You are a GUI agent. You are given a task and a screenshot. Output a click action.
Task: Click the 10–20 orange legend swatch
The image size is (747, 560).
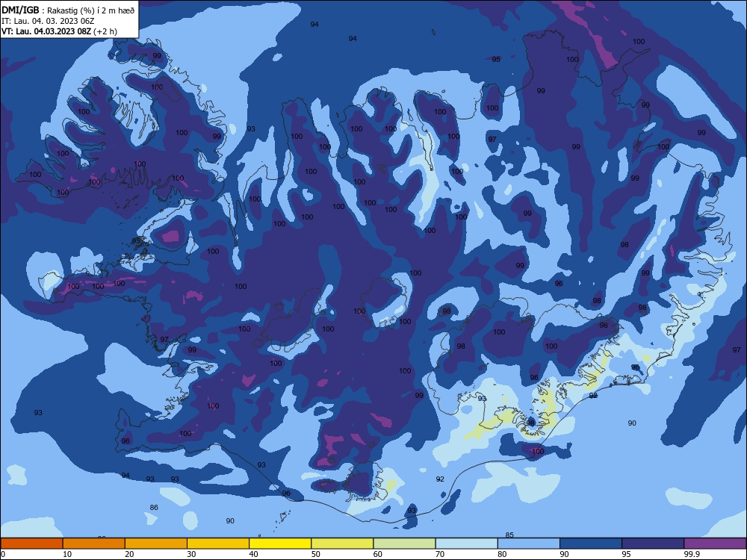point(94,544)
